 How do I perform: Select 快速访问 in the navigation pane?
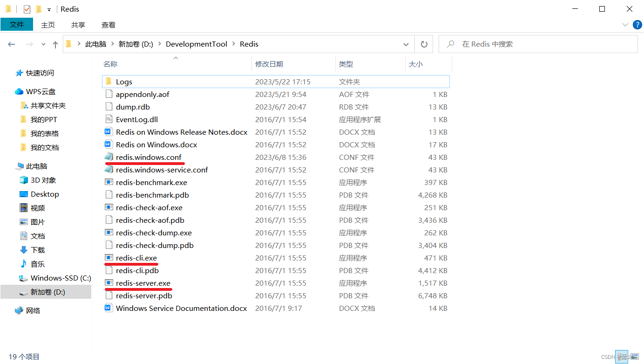point(40,73)
